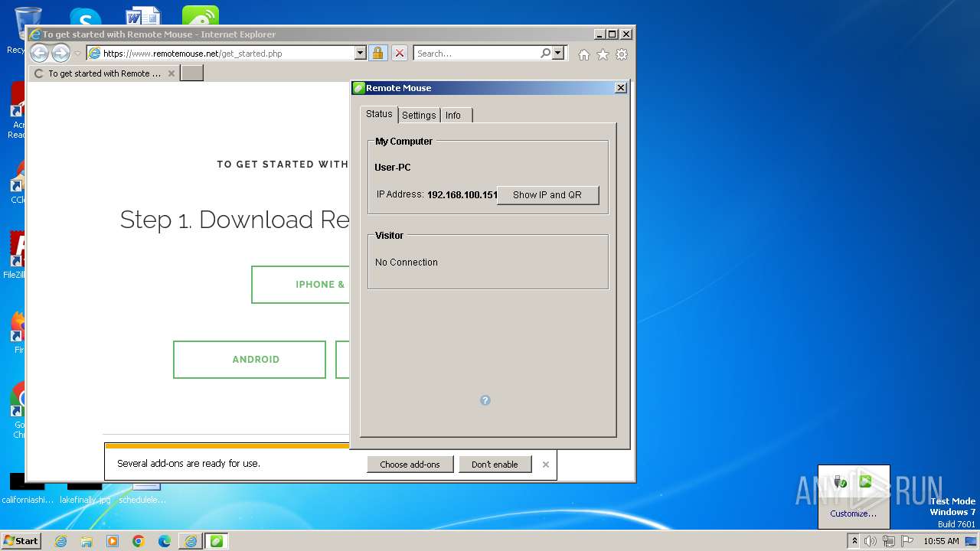Click the Don't enable button
The width and height of the screenshot is (980, 551).
495,464
